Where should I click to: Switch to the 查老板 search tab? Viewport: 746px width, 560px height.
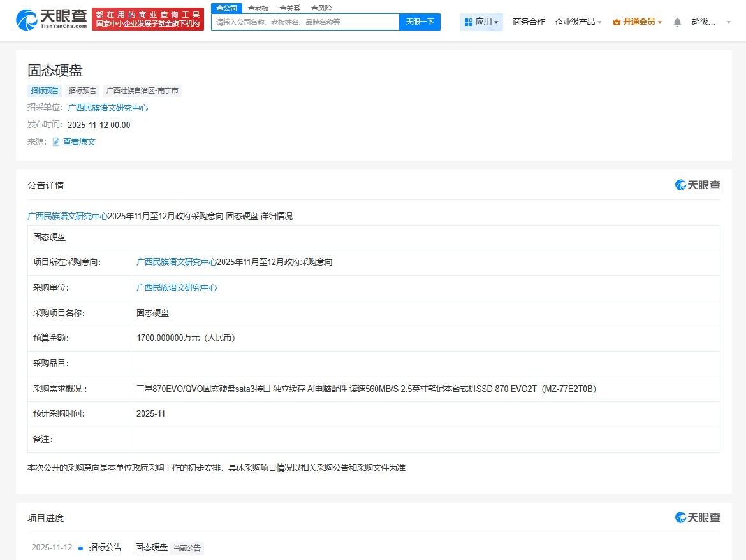[x=258, y=8]
